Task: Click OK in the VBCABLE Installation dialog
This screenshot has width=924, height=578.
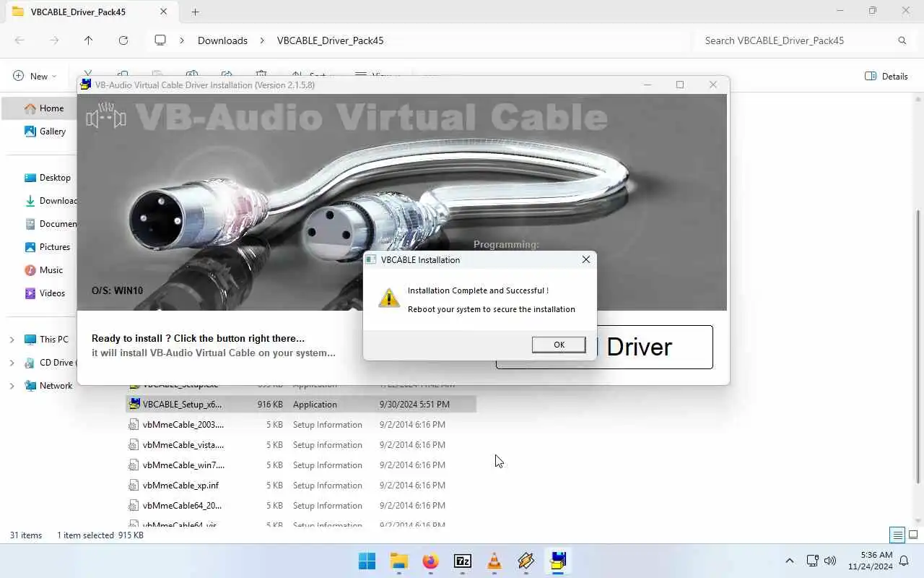Action: (559, 345)
